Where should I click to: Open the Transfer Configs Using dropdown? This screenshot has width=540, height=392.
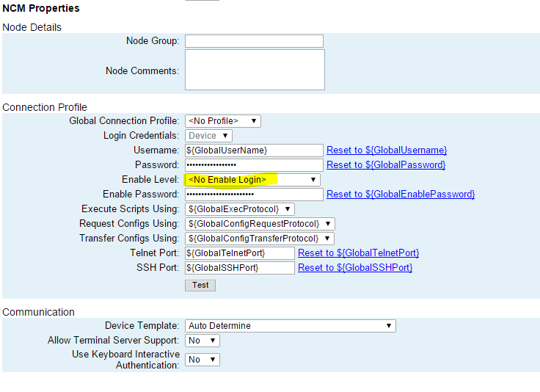coord(259,239)
